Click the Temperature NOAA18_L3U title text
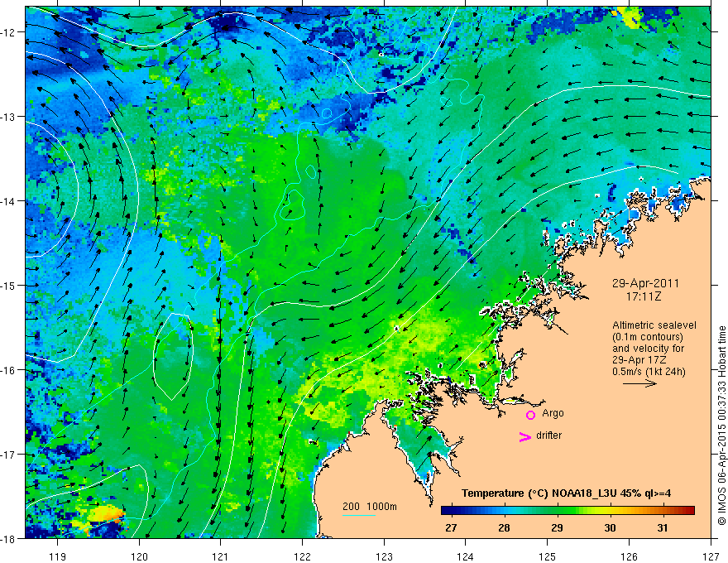Screen dimensions: 728x563 pos(566,493)
